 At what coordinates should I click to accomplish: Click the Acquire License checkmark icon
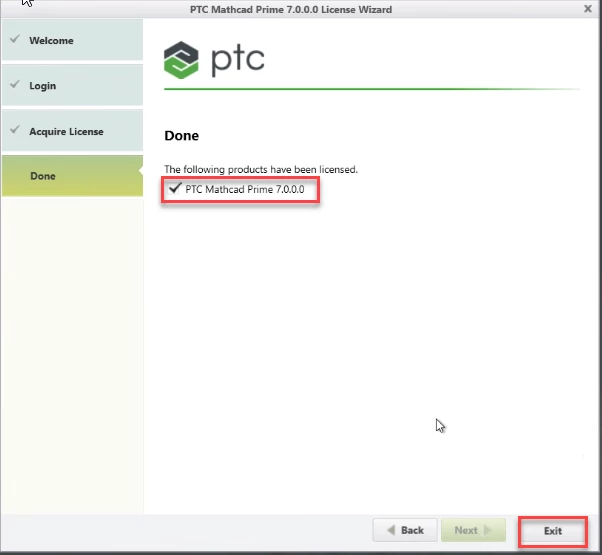15,130
